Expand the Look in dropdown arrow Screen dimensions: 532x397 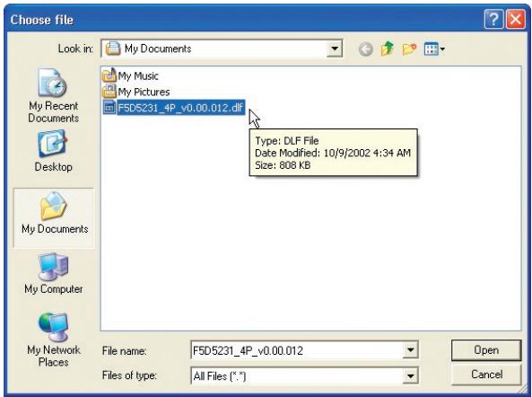[335, 49]
